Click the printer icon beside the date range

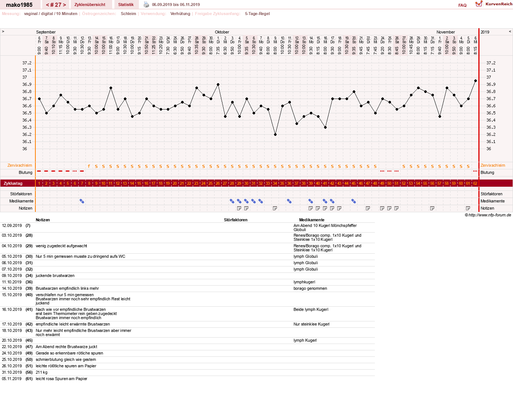point(146,5)
